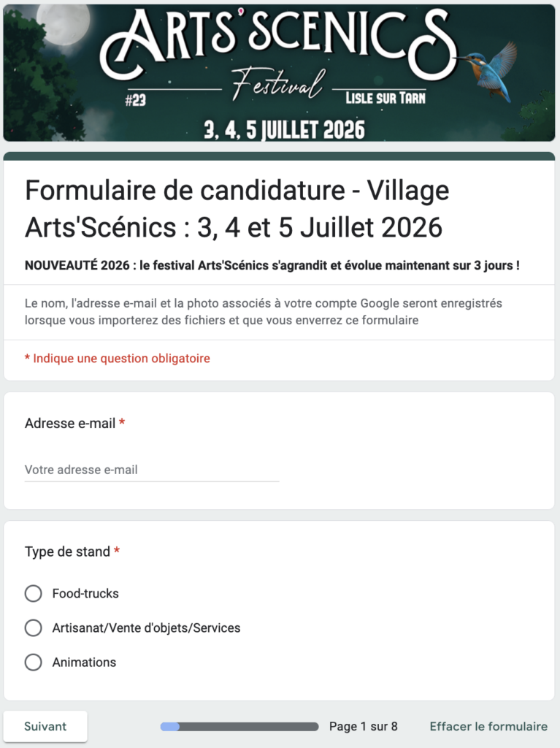
Task: Click the NOUVEAUTÉ 2026 announcement line
Action: coord(272,265)
